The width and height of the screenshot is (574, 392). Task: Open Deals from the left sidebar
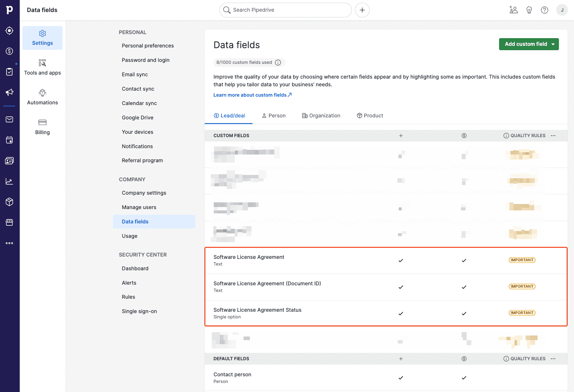click(10, 51)
